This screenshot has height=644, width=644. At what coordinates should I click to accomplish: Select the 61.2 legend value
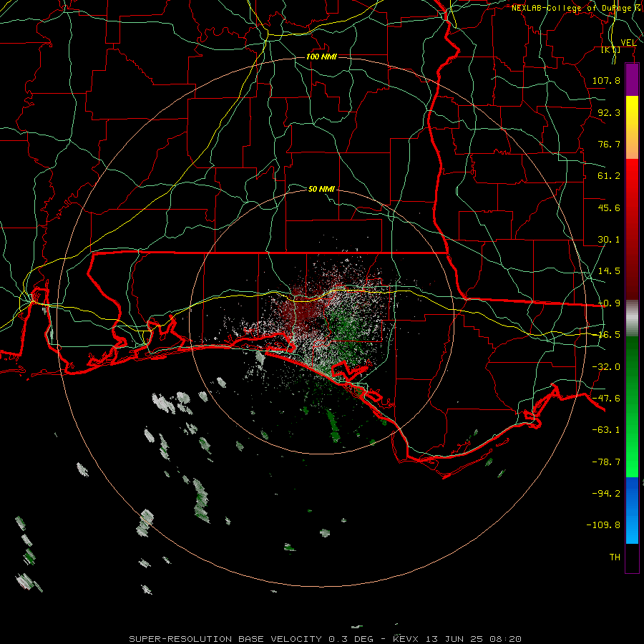pyautogui.click(x=609, y=176)
